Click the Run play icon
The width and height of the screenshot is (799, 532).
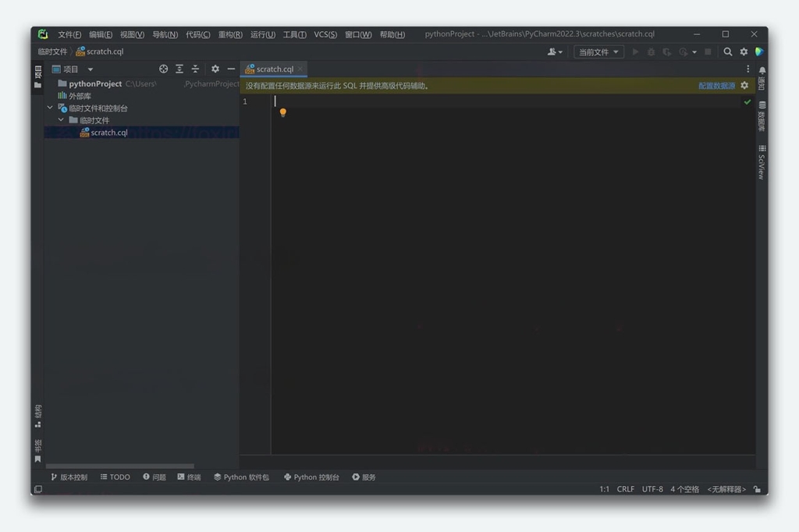[635, 51]
